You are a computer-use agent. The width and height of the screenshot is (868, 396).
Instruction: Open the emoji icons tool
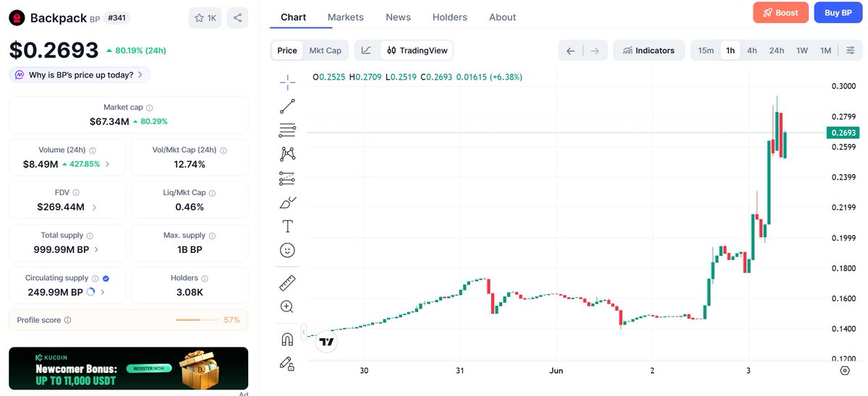(x=287, y=250)
